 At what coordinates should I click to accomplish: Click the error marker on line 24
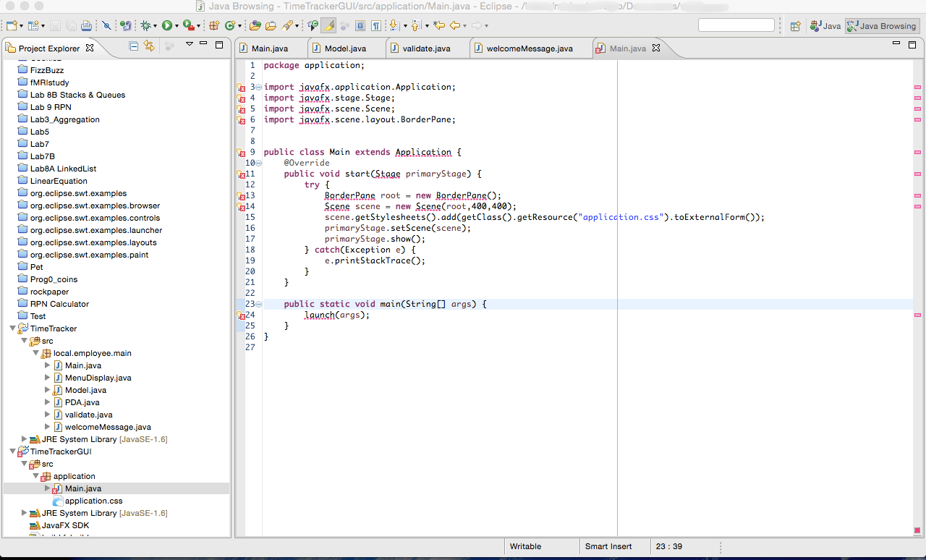click(241, 315)
